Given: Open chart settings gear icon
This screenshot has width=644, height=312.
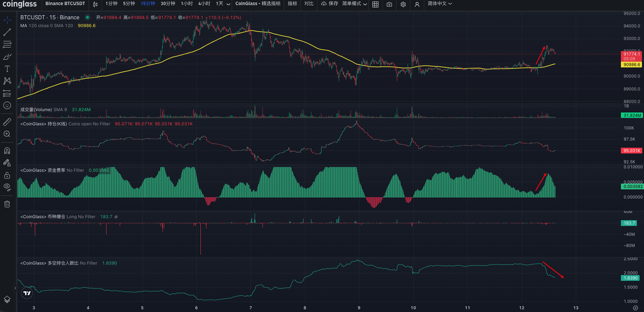Looking at the screenshot, I should click(x=403, y=4).
